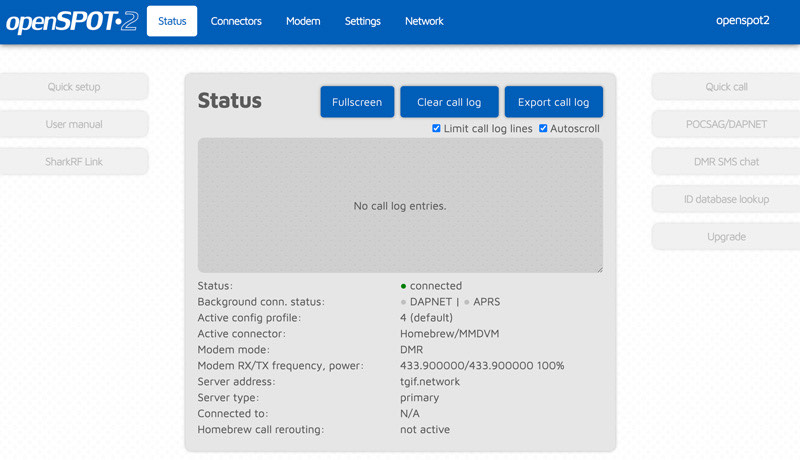Open DMR SMS chat

tap(726, 162)
